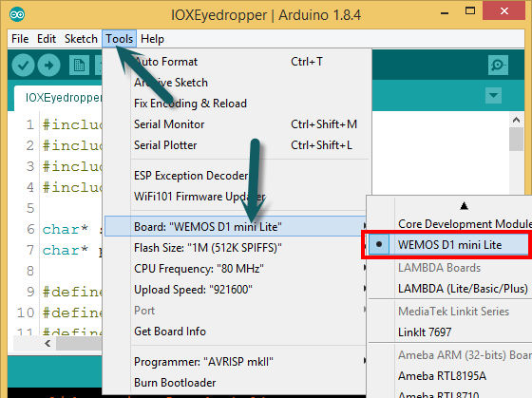Click the horizontal scrollbar left arrow
Viewport: 532px width, 398px height.
pyautogui.click(x=47, y=343)
